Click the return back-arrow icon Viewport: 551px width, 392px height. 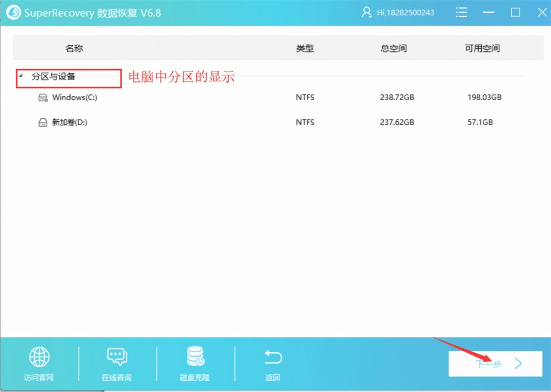(x=273, y=357)
